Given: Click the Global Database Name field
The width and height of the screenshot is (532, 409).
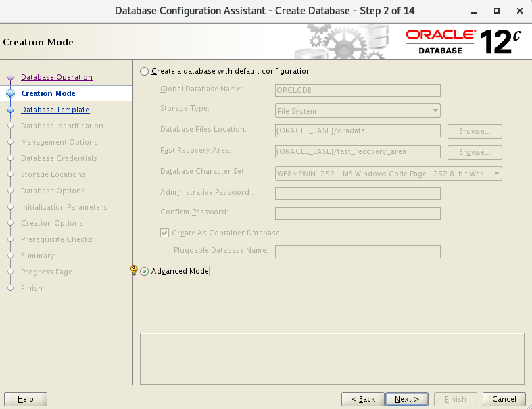Looking at the screenshot, I should [358, 90].
